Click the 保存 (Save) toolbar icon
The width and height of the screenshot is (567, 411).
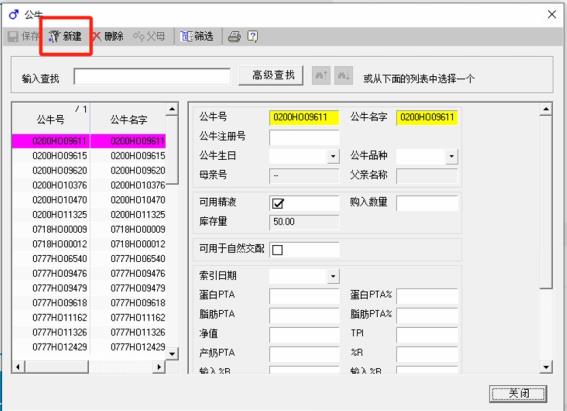point(22,36)
